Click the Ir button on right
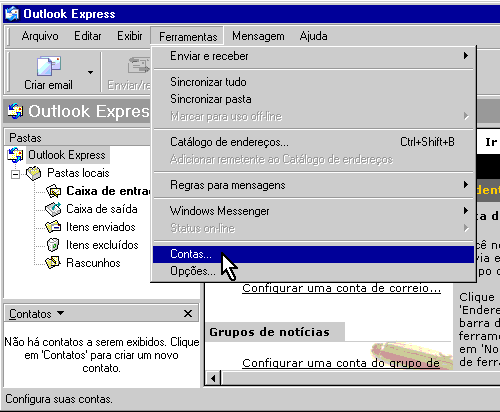This screenshot has height=412, width=500. point(491,142)
